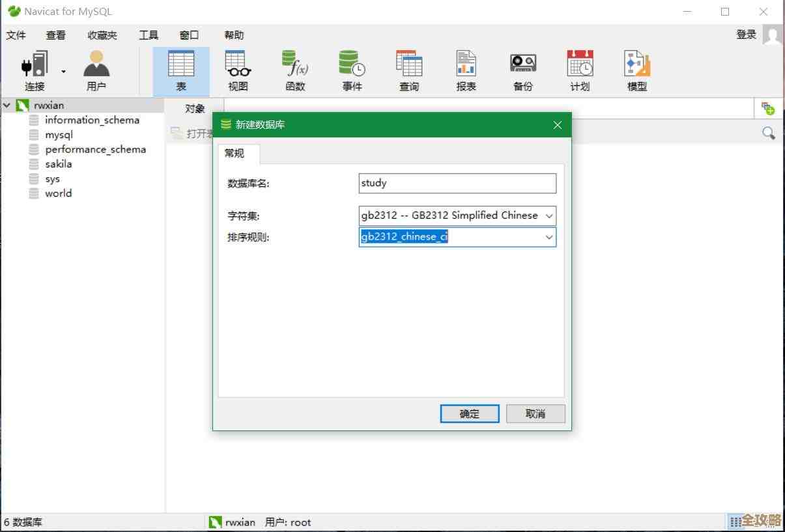Open the View (视图) toolbar icon
The height and width of the screenshot is (532, 785).
point(238,72)
